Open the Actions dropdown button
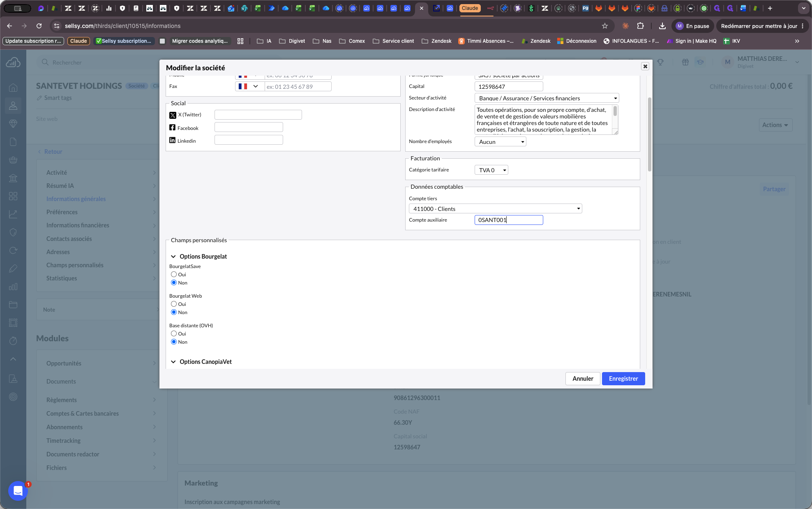The image size is (812, 509). click(x=775, y=125)
